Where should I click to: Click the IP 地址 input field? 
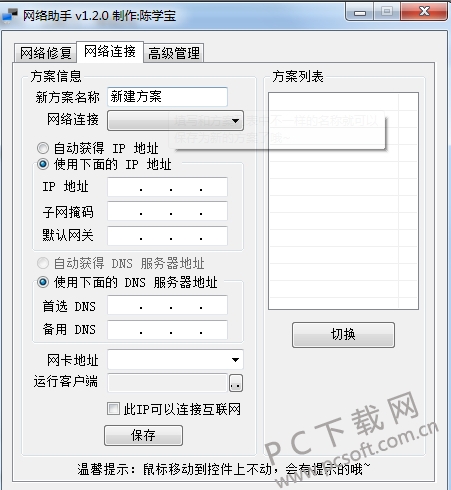click(167, 187)
